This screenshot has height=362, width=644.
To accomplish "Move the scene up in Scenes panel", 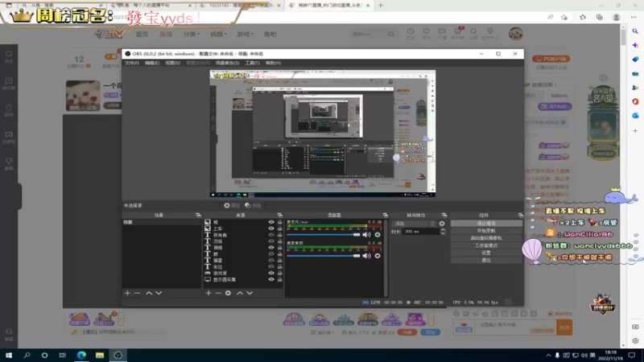I will click(x=149, y=293).
